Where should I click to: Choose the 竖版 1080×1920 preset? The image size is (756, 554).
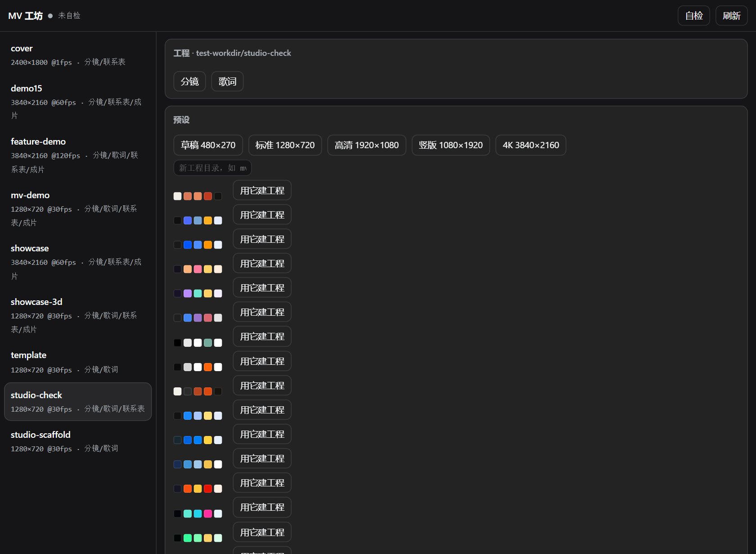click(x=450, y=145)
